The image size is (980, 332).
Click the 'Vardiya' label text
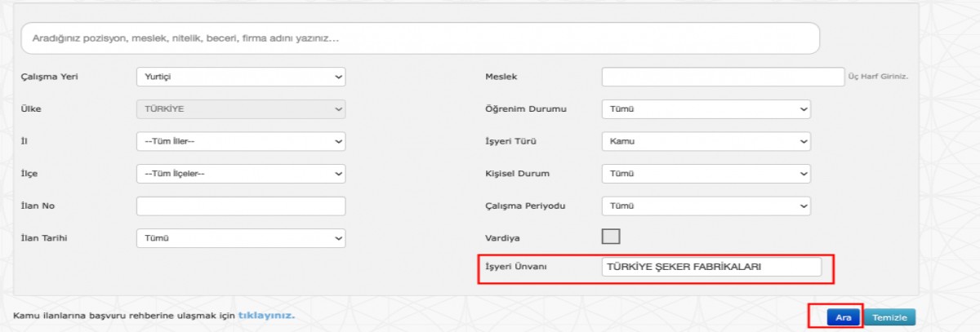[x=503, y=238]
